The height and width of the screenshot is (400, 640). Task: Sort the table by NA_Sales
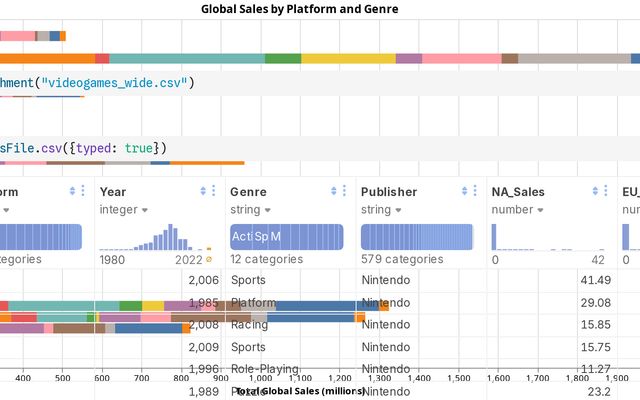(597, 191)
